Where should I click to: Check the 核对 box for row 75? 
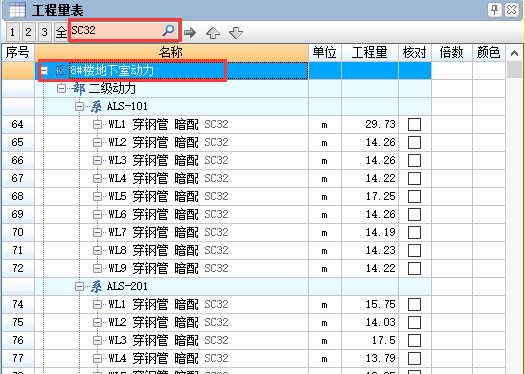(415, 322)
